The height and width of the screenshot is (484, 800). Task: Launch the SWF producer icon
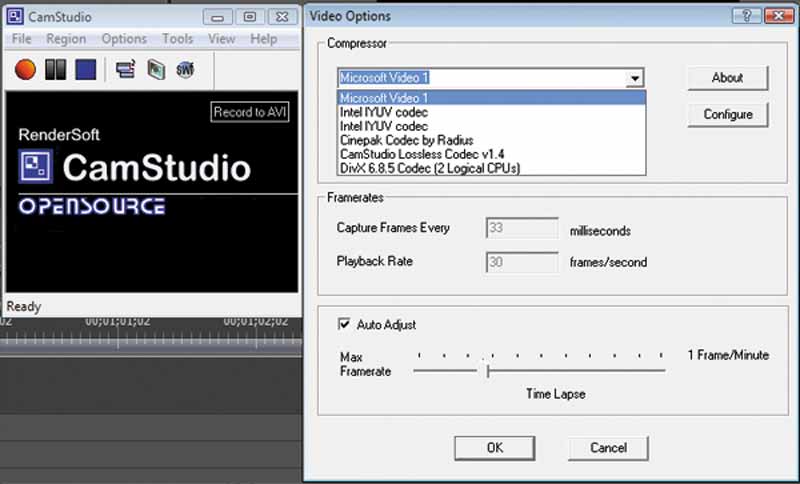[x=185, y=69]
